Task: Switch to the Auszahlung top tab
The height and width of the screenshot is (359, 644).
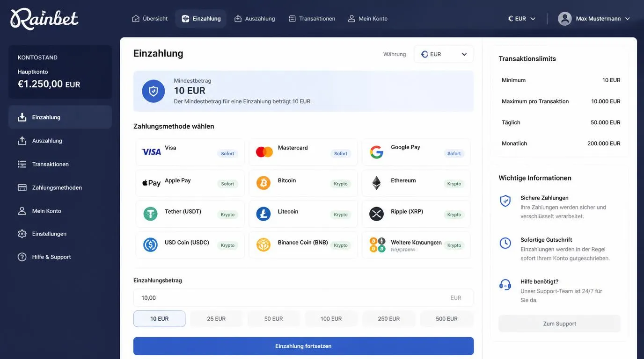Action: coord(255,19)
